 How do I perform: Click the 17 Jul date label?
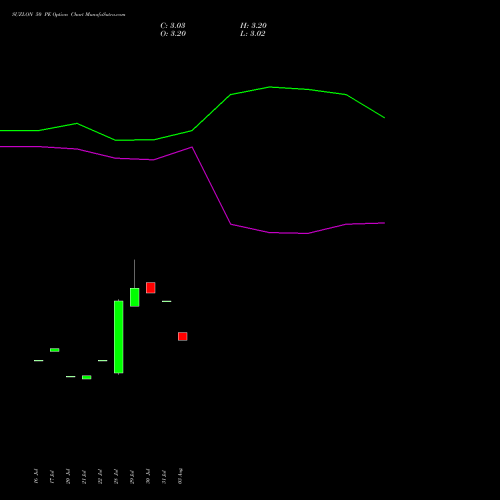(52, 476)
